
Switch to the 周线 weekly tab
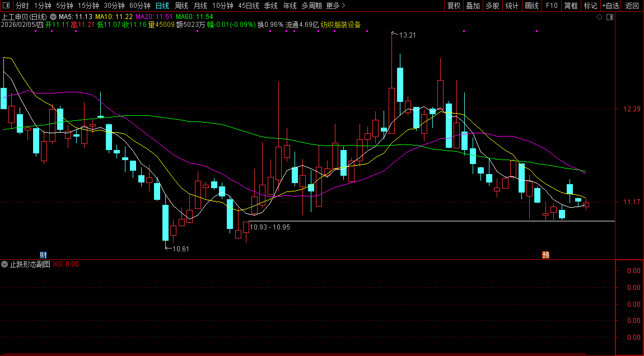point(181,6)
